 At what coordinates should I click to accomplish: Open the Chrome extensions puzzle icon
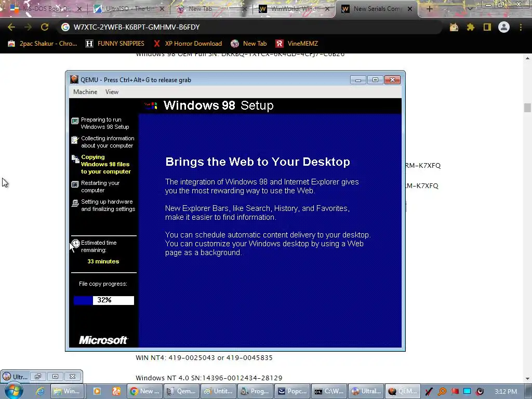pyautogui.click(x=470, y=27)
